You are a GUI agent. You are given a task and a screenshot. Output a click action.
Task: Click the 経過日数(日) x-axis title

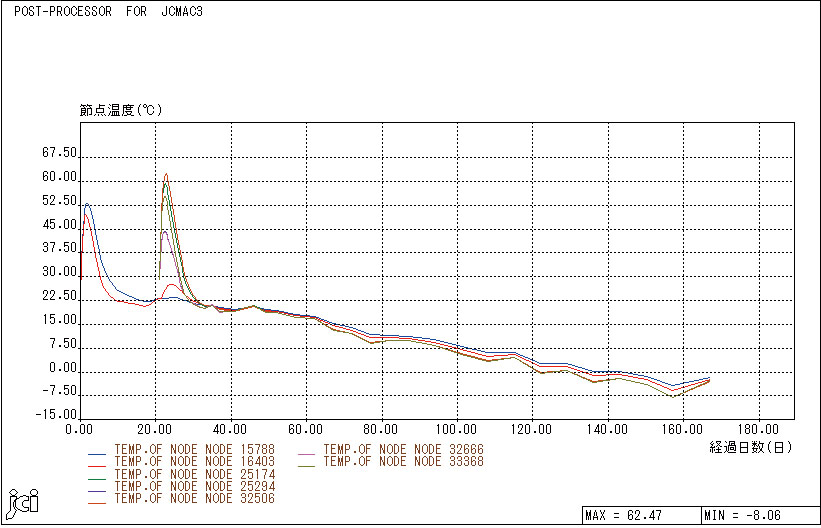click(x=751, y=447)
